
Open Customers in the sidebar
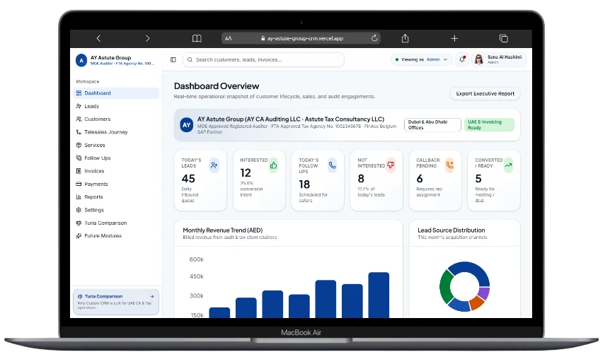pos(116,119)
